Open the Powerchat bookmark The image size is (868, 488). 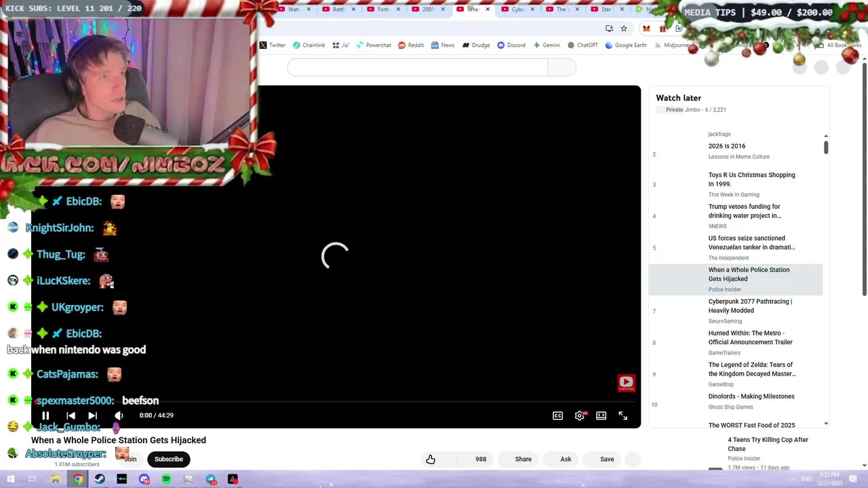click(x=374, y=45)
